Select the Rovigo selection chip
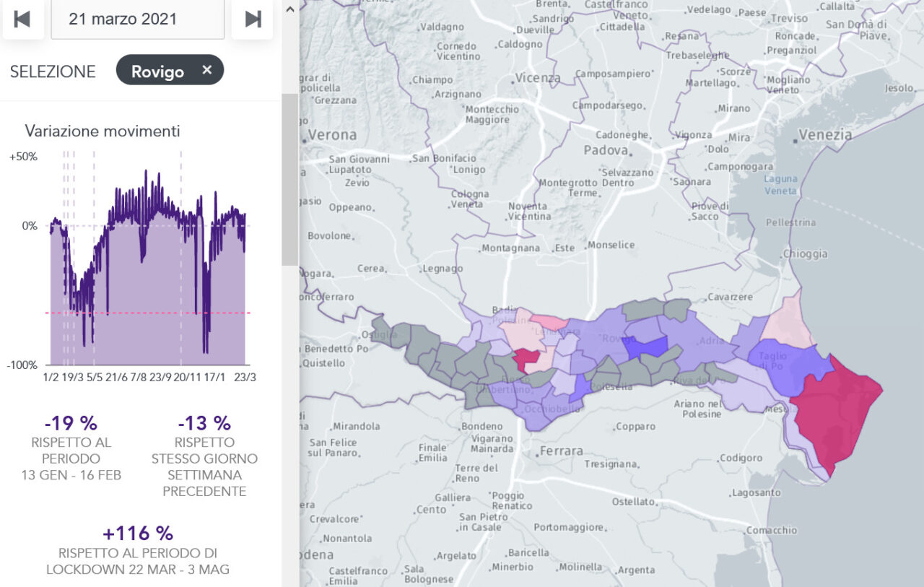The image size is (924, 587). tap(157, 71)
